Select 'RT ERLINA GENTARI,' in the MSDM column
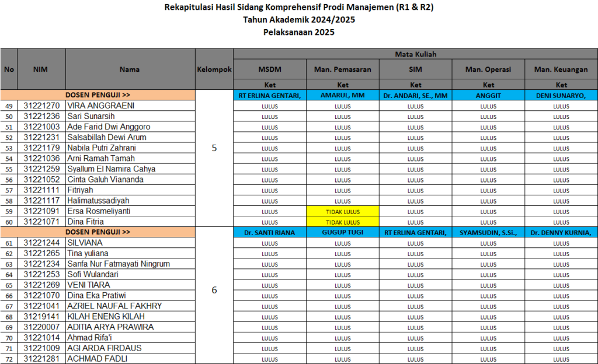Screen dimensions: 598x364 tap(270, 95)
